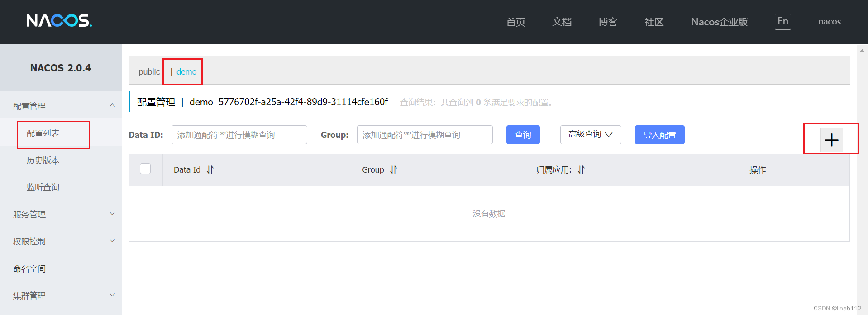Sort by Data Id column
Image resolution: width=868 pixels, height=315 pixels.
[x=210, y=169]
